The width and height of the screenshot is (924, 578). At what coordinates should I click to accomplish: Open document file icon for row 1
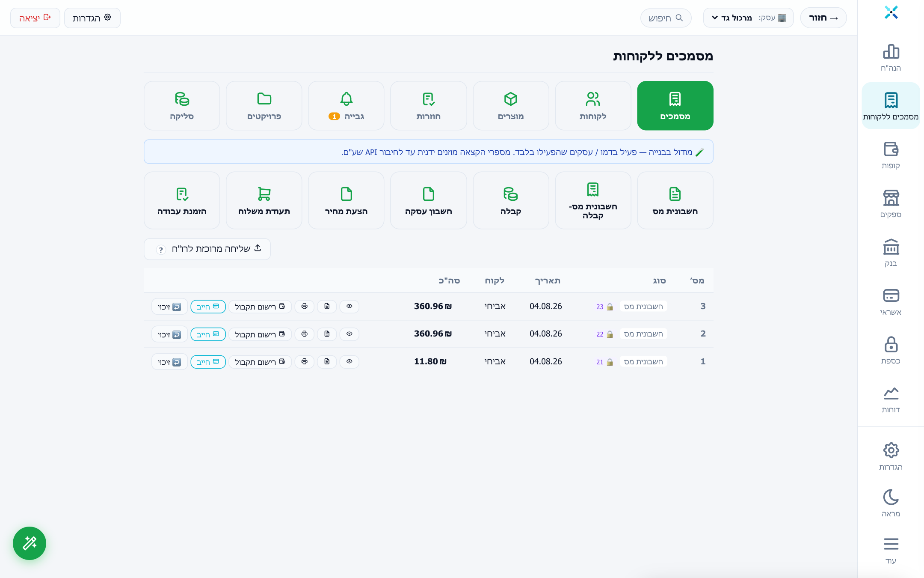pos(327,362)
